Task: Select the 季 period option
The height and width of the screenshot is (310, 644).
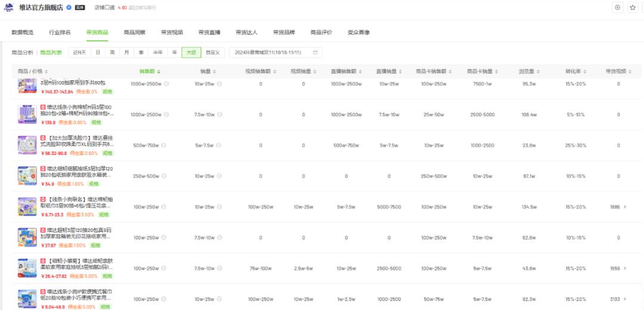Action: (141, 52)
